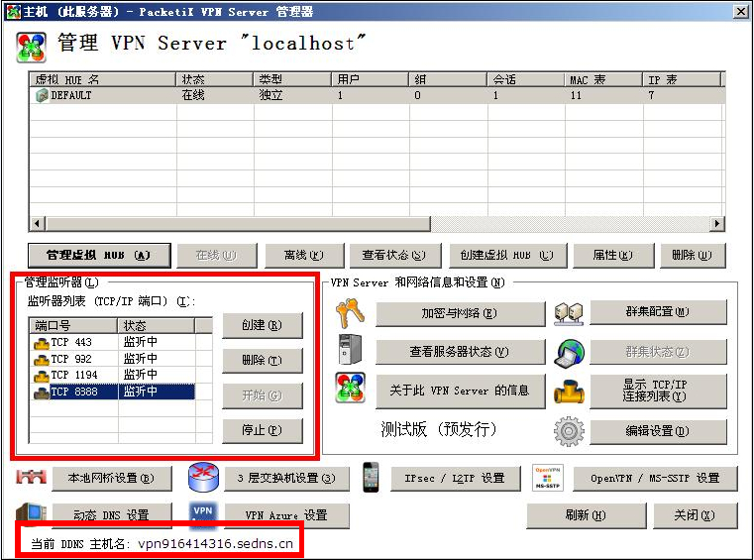Open 关于此 VPN Server 的信息
The height and width of the screenshot is (560, 754).
tap(460, 391)
